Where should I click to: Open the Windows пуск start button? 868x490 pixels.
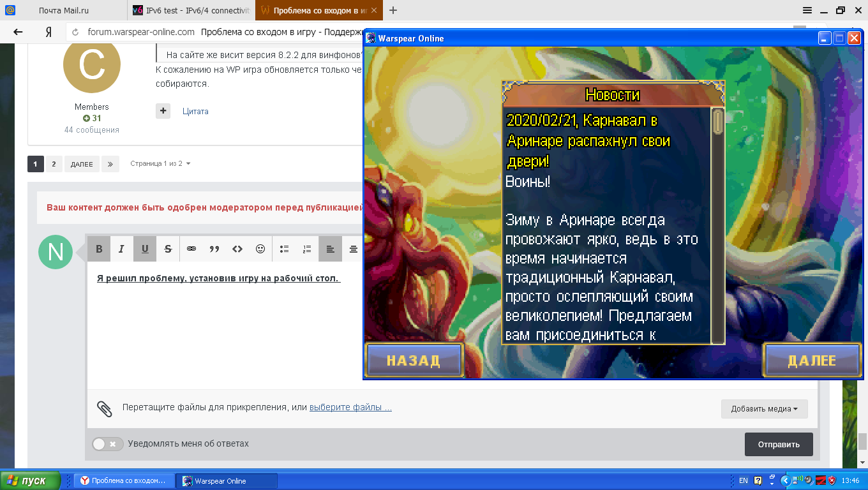[x=31, y=480]
